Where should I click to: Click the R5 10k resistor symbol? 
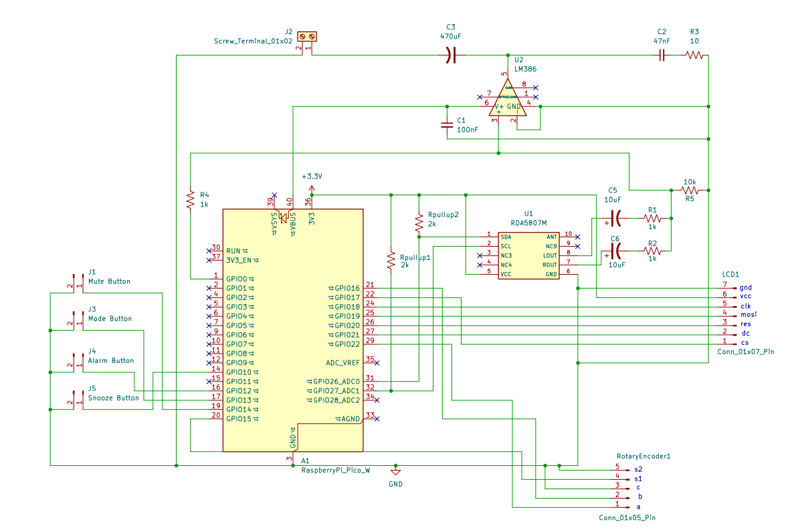[x=690, y=190]
